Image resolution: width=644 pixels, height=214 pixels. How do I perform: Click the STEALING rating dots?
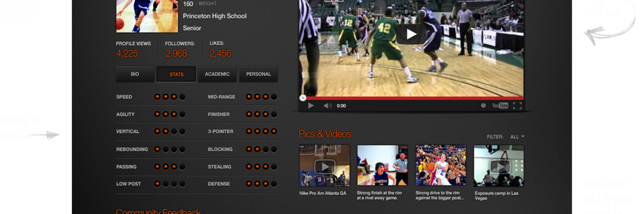261,167
